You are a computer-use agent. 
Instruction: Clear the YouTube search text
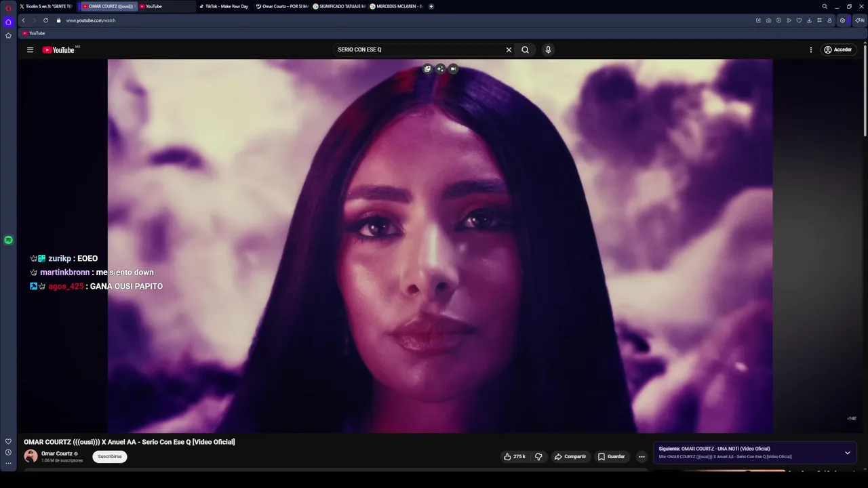(x=509, y=49)
